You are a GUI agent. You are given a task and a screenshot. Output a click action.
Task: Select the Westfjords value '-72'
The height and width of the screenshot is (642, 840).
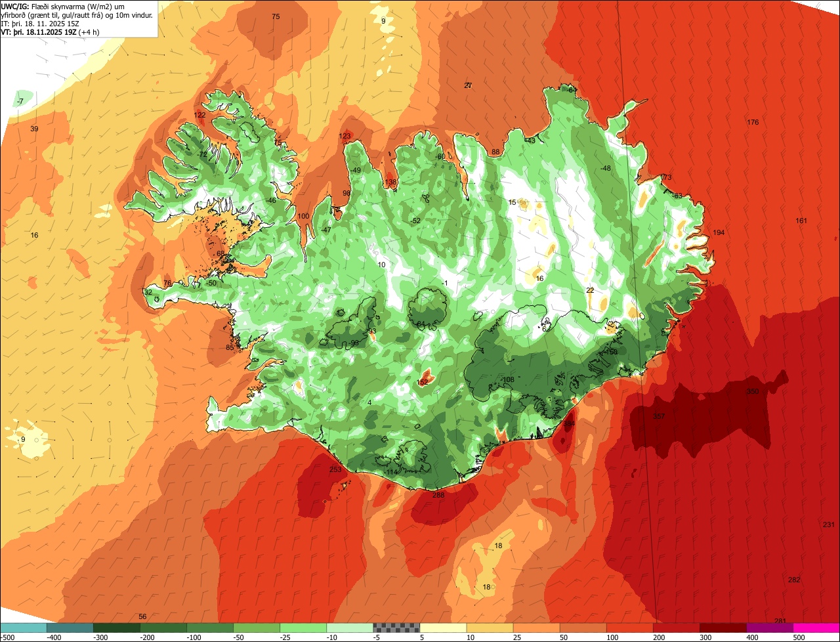203,154
